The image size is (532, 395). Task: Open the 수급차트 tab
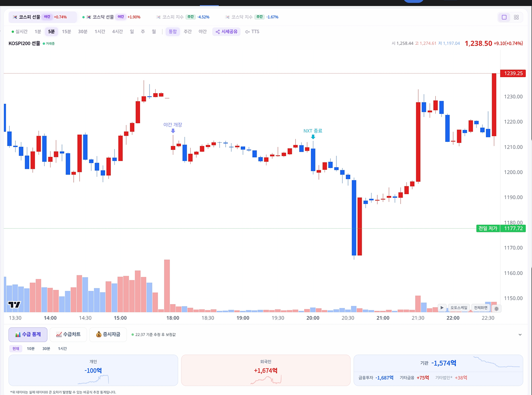pyautogui.click(x=68, y=335)
